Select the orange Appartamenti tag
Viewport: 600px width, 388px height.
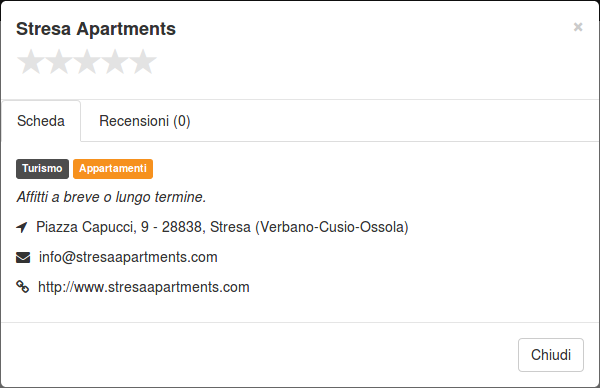tap(113, 169)
